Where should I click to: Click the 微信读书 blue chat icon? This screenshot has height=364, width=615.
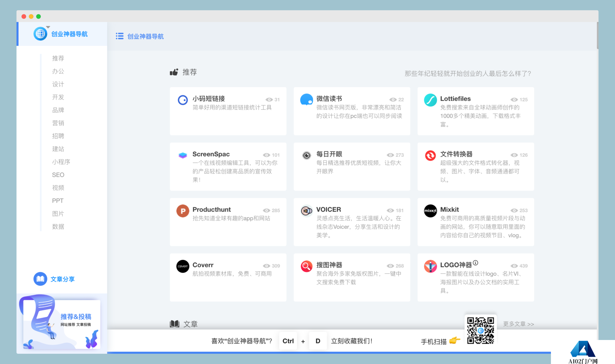point(307,100)
